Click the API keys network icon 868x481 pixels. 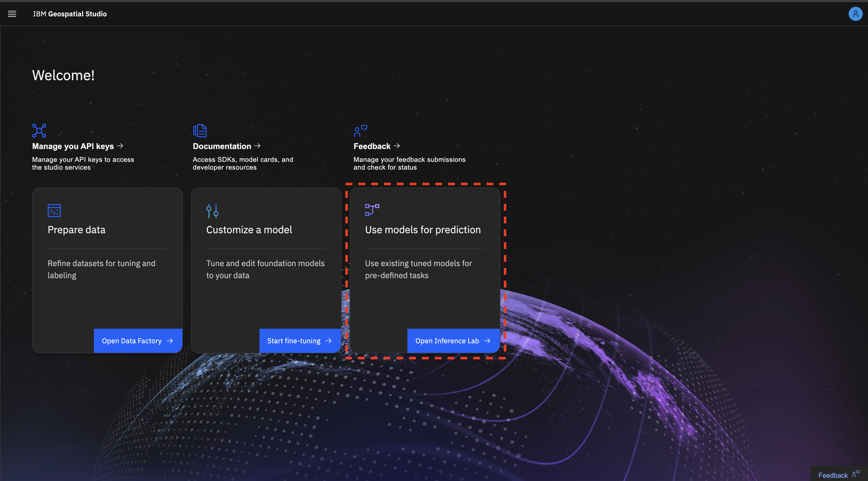coord(39,130)
